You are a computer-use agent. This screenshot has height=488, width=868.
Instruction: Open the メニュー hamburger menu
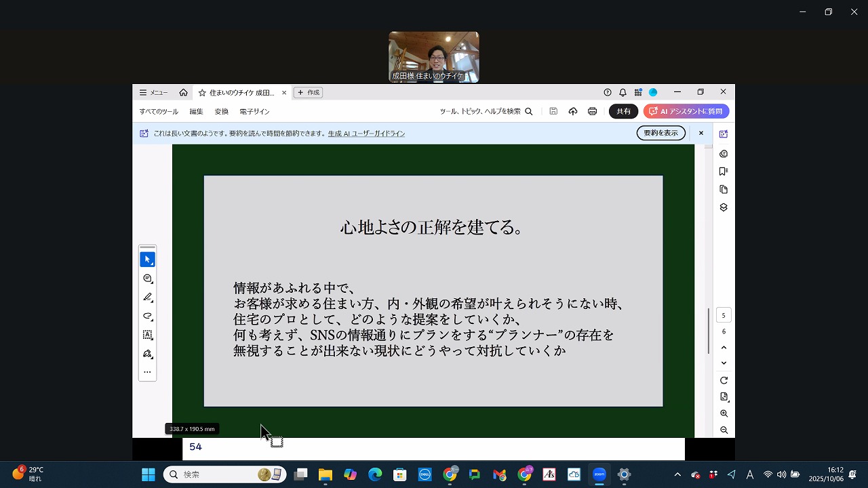[x=153, y=92]
